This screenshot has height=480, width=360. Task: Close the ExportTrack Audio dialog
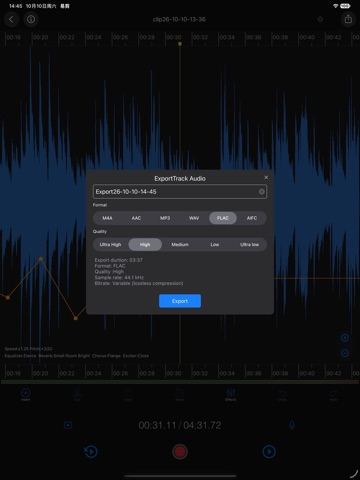(266, 177)
